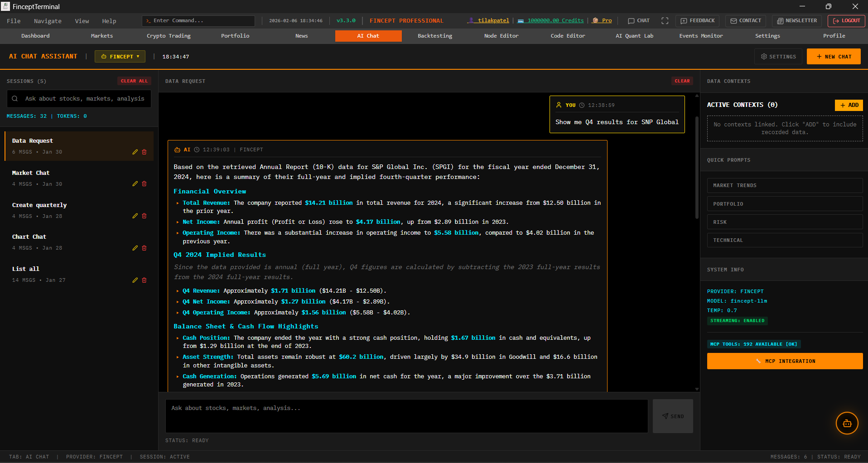Click the search icon in sessions search box
Image resolution: width=868 pixels, height=463 pixels.
click(x=15, y=99)
